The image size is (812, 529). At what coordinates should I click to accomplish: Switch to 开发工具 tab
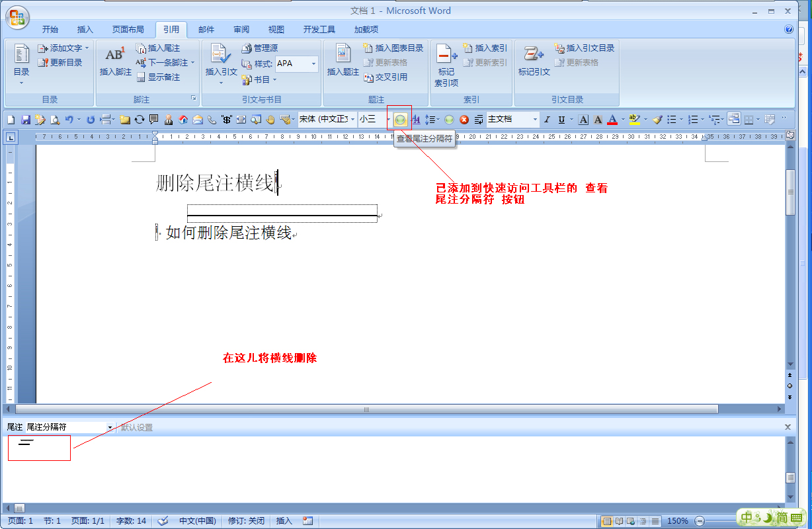pyautogui.click(x=319, y=30)
